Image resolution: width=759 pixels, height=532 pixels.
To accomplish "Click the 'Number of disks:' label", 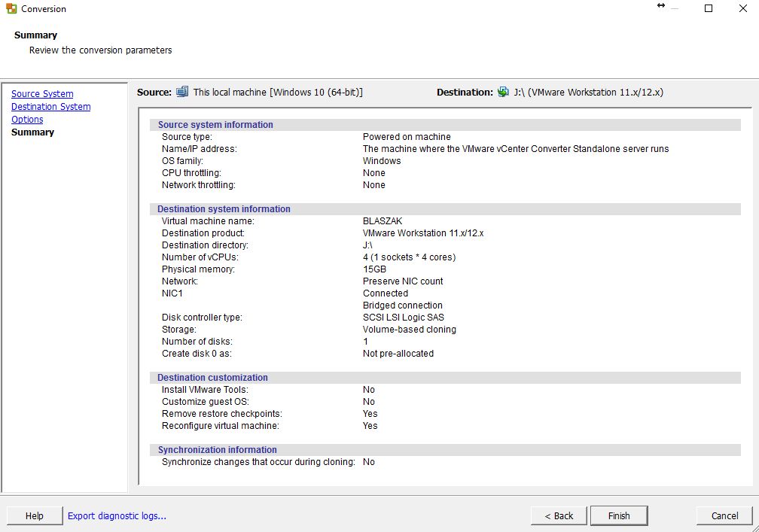I will [x=197, y=342].
